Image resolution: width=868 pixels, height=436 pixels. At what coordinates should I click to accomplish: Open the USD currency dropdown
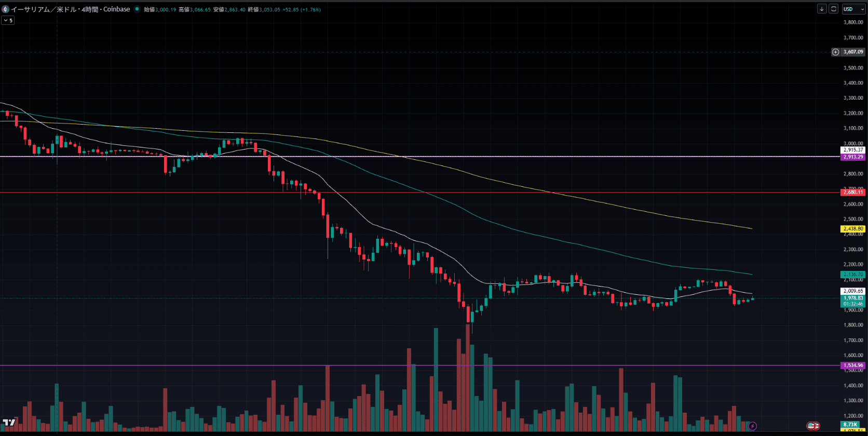pos(853,9)
